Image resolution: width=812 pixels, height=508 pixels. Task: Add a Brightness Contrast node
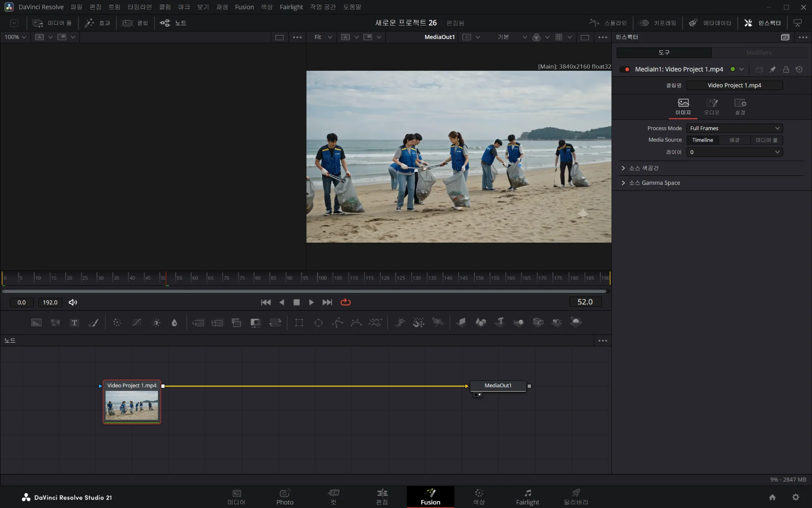point(156,323)
